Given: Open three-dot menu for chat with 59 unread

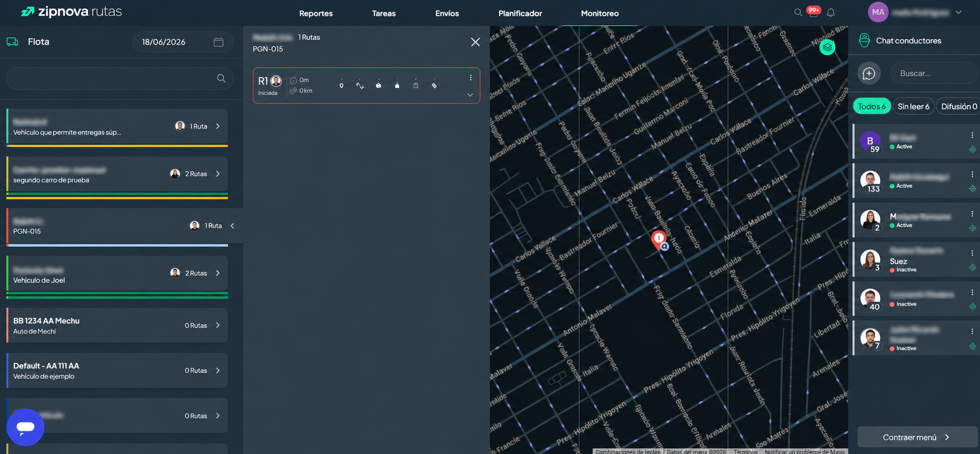Looking at the screenshot, I should pos(972,136).
